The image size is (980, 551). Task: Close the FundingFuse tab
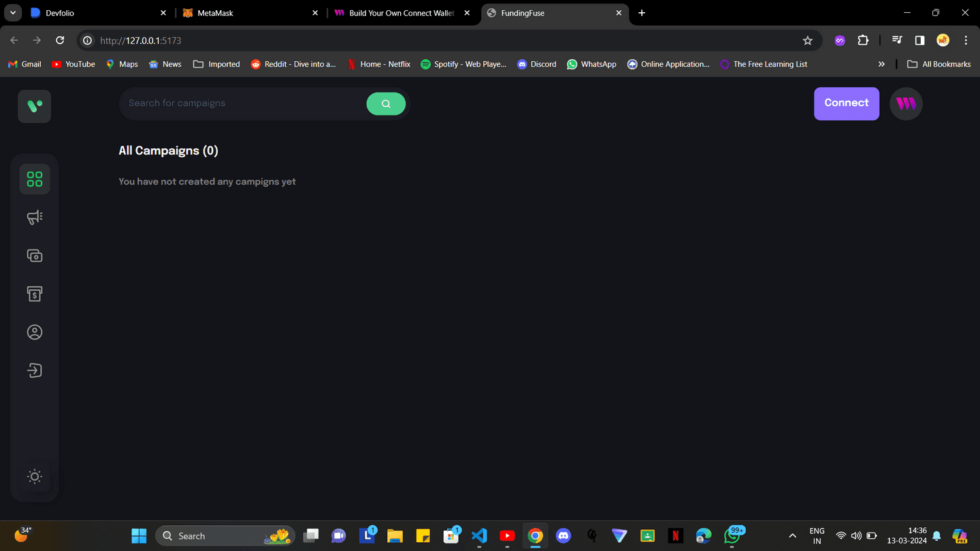[x=619, y=13]
